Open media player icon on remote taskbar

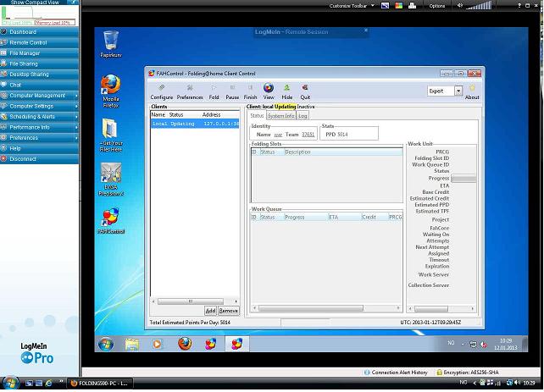click(x=157, y=344)
